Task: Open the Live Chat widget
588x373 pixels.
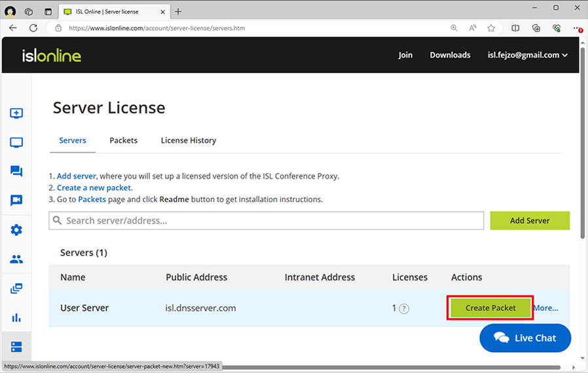Action: (525, 338)
